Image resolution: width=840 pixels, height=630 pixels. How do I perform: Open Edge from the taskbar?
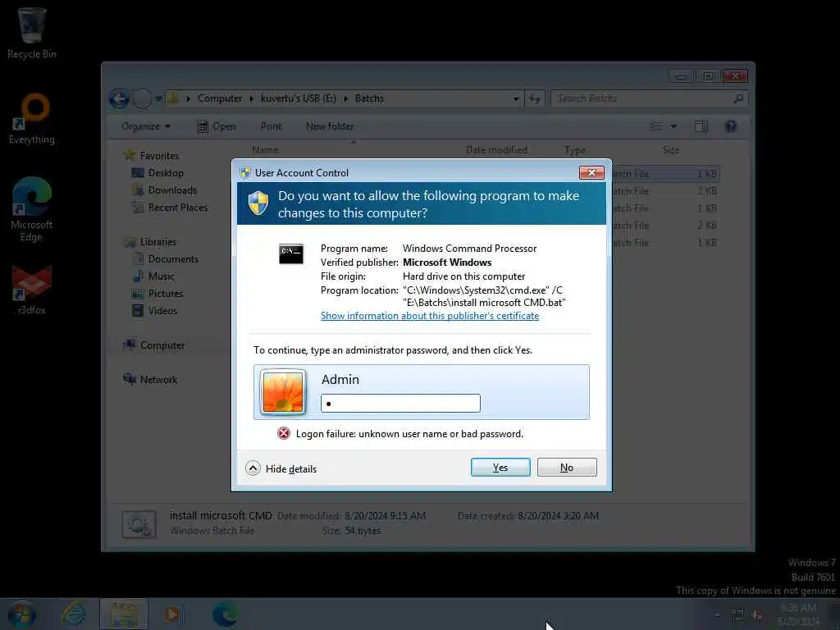225,614
